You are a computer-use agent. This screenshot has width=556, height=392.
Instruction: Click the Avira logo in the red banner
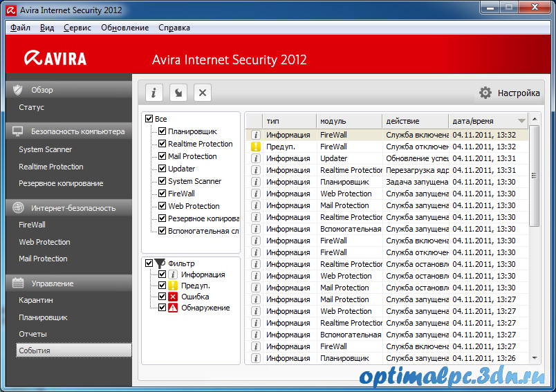[x=55, y=59]
